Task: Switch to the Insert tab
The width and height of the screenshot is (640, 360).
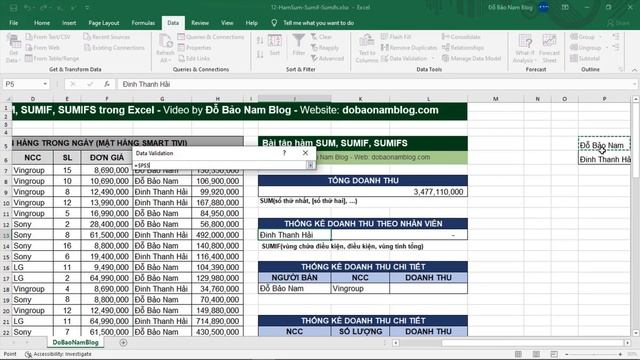Action: pos(69,23)
